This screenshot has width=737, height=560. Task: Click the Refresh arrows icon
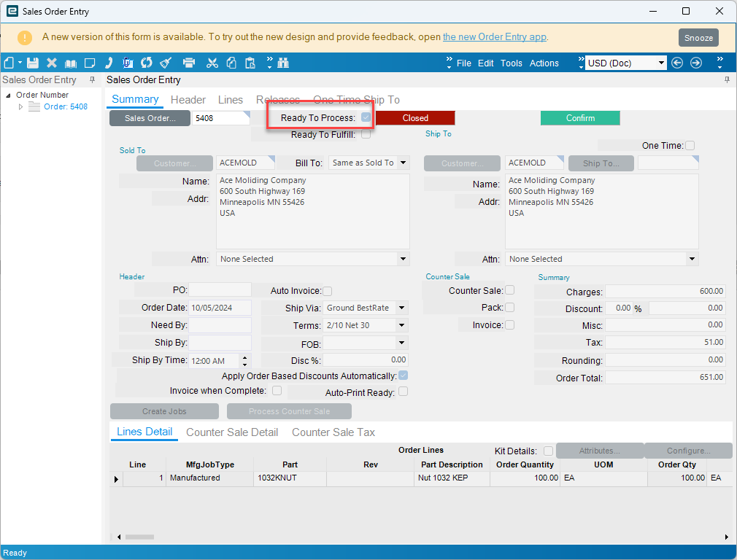coord(147,63)
